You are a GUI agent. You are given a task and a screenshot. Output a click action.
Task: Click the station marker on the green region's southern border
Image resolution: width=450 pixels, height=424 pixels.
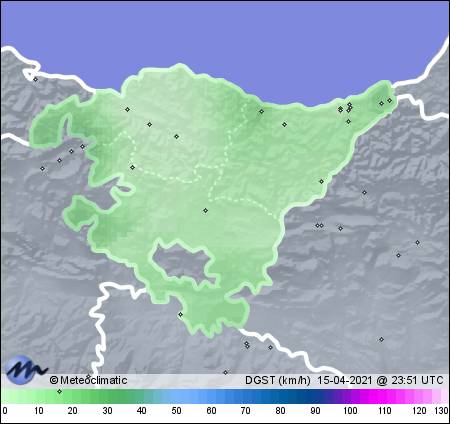click(180, 314)
